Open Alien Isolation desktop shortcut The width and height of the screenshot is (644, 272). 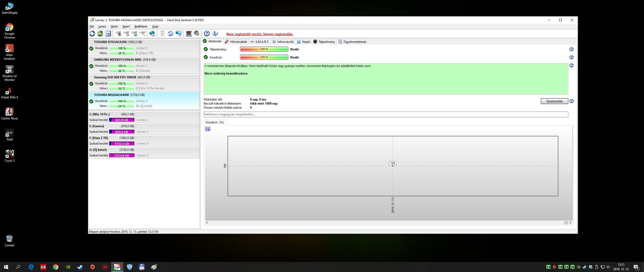click(9, 52)
